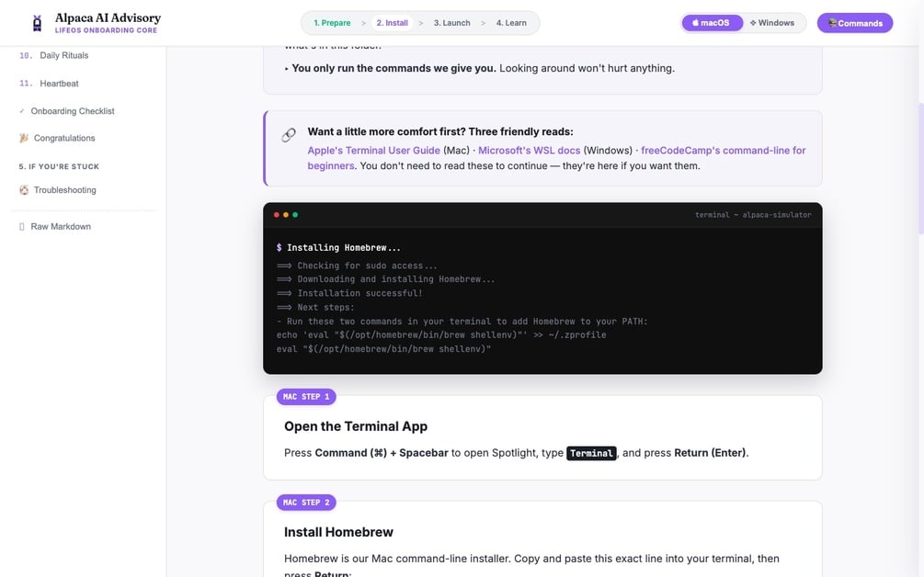Viewport: 924px width, 577px height.
Task: Click the chain link icon in callout
Action: click(x=288, y=135)
